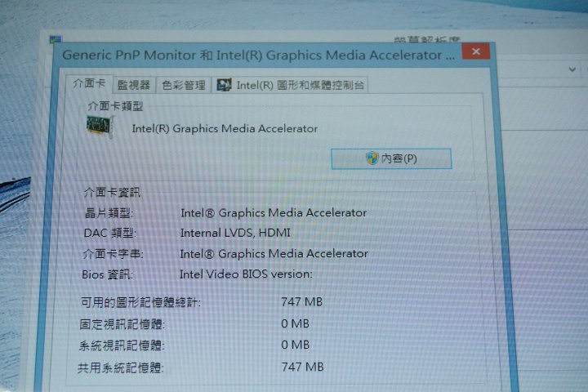This screenshot has height=392, width=588.
Task: Click the 介面卡類型 group heading
Action: click(x=115, y=106)
